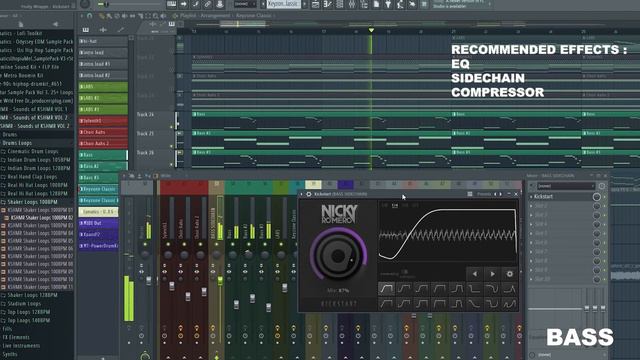Image resolution: width=640 pixels, height=360 pixels.
Task: Select the Choir Aahs 2 pattern in picker
Action: tap(103, 144)
